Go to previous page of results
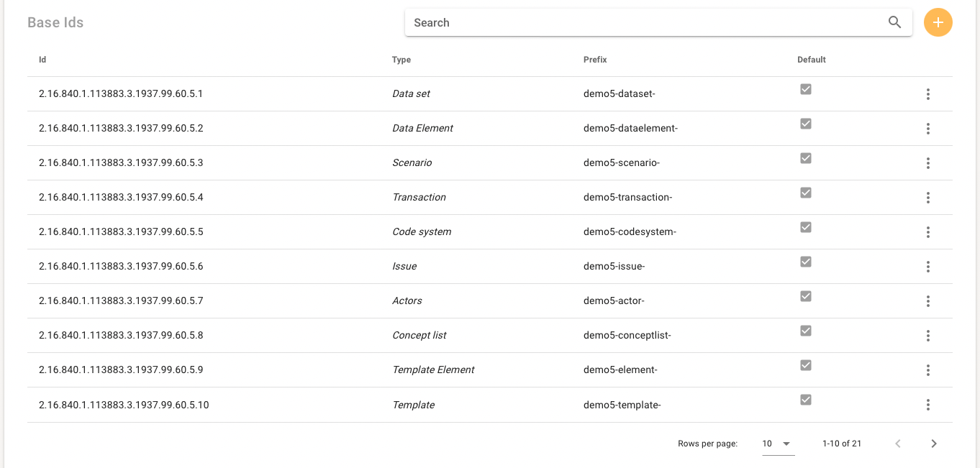This screenshot has height=468, width=980. point(898,444)
